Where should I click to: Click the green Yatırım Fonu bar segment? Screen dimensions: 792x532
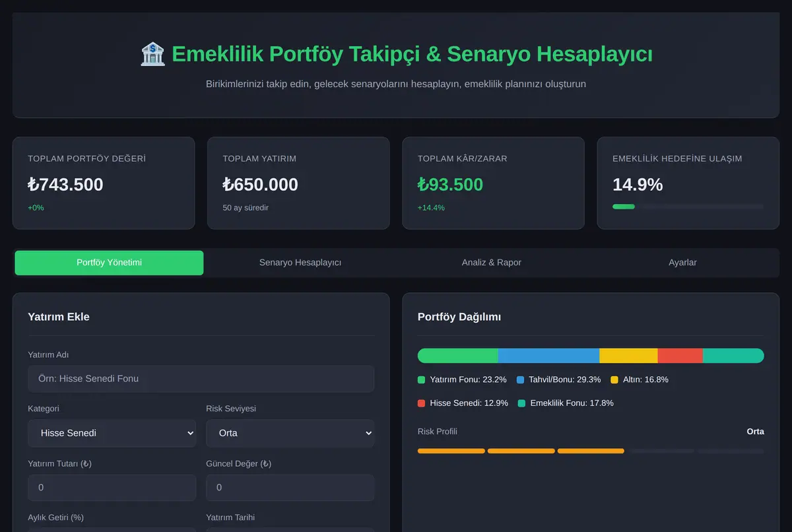pos(458,356)
